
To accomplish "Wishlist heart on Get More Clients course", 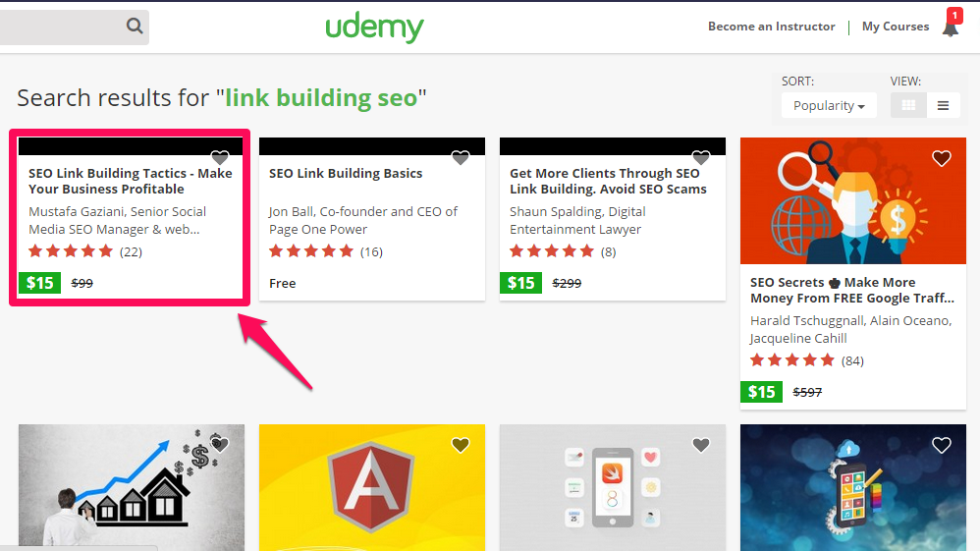I will [x=701, y=157].
